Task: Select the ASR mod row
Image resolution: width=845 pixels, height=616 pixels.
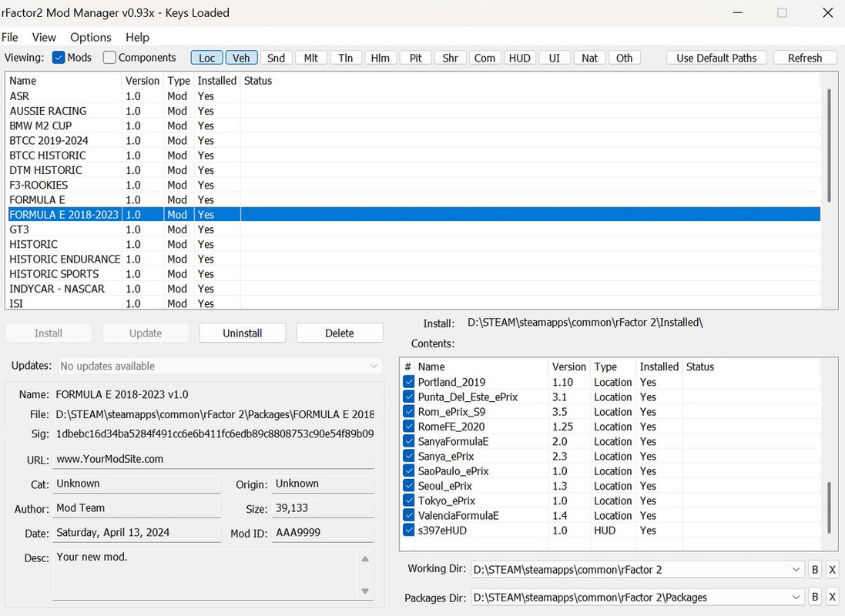Action: click(414, 96)
